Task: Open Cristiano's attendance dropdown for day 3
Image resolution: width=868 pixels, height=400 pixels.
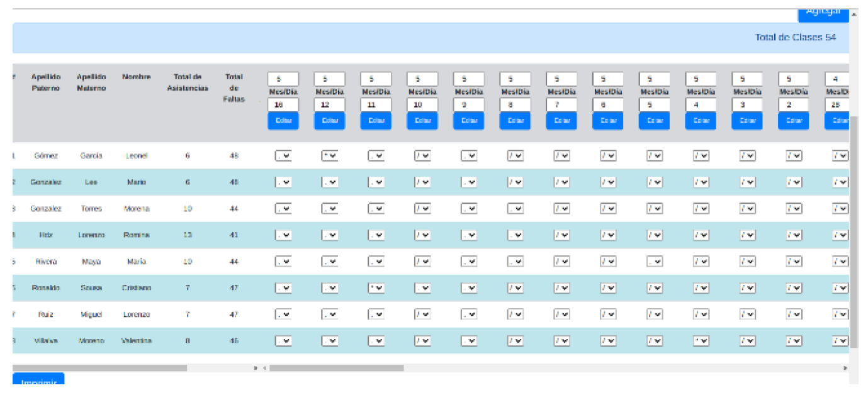Action: [748, 288]
